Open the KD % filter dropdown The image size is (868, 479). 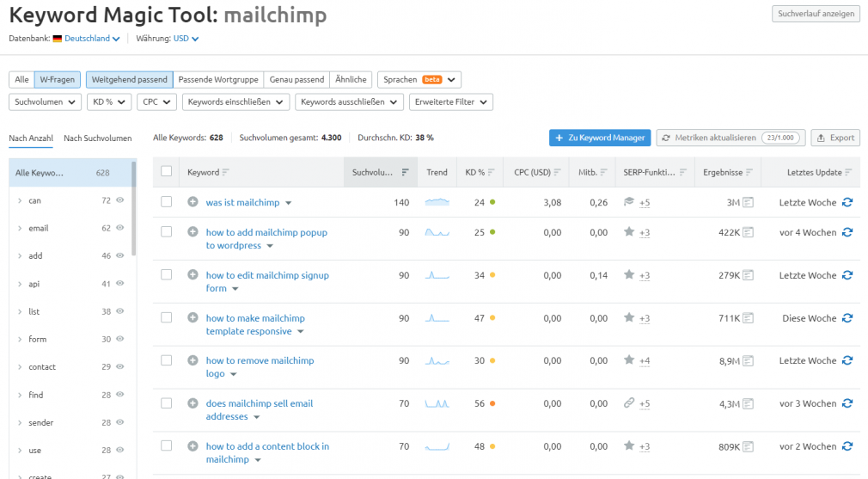(108, 101)
